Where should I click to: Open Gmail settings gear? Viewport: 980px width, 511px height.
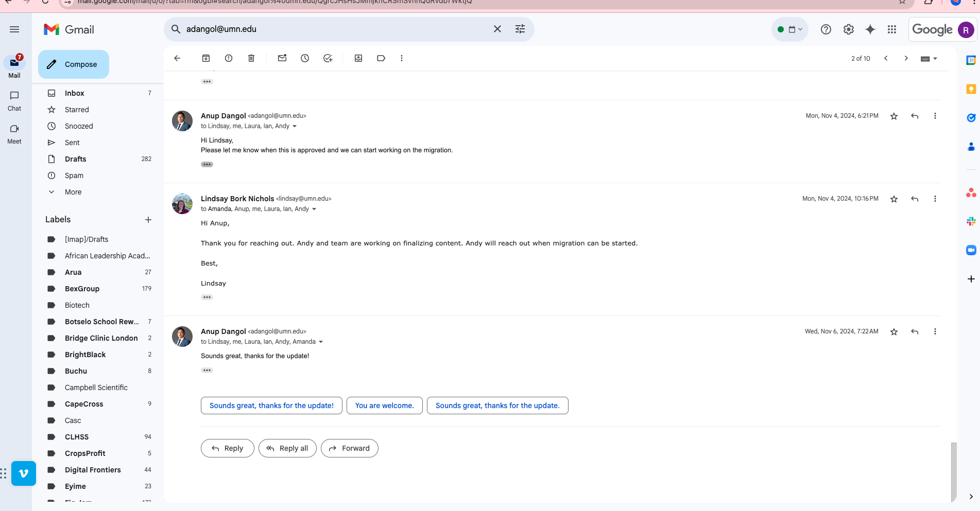tap(849, 29)
